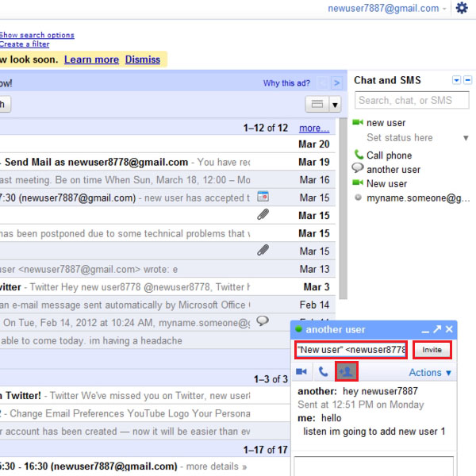Select the myname.someone@g... contact
The image size is (476, 476).
click(418, 198)
